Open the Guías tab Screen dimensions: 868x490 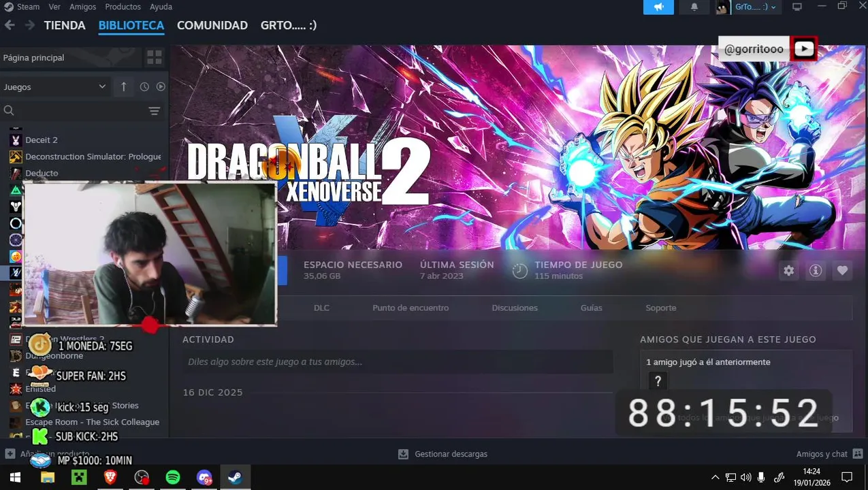pyautogui.click(x=591, y=308)
